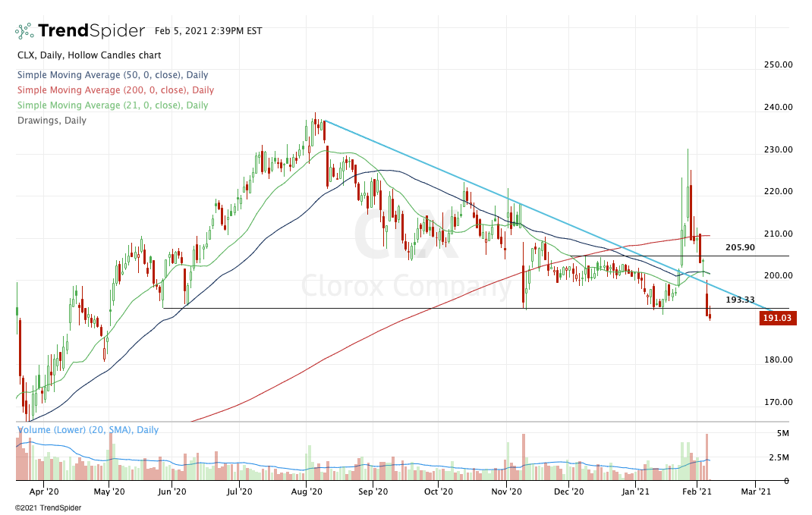Click the Aug '20 date axis label

[307, 491]
